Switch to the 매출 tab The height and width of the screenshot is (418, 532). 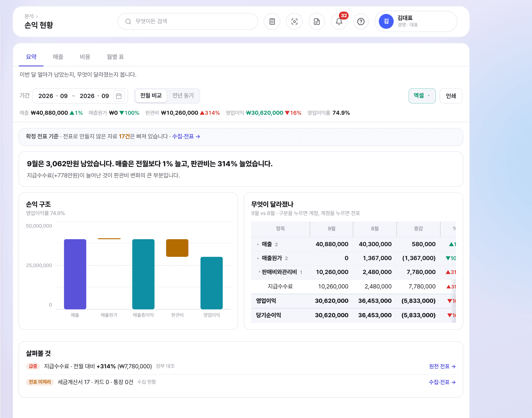(x=58, y=57)
